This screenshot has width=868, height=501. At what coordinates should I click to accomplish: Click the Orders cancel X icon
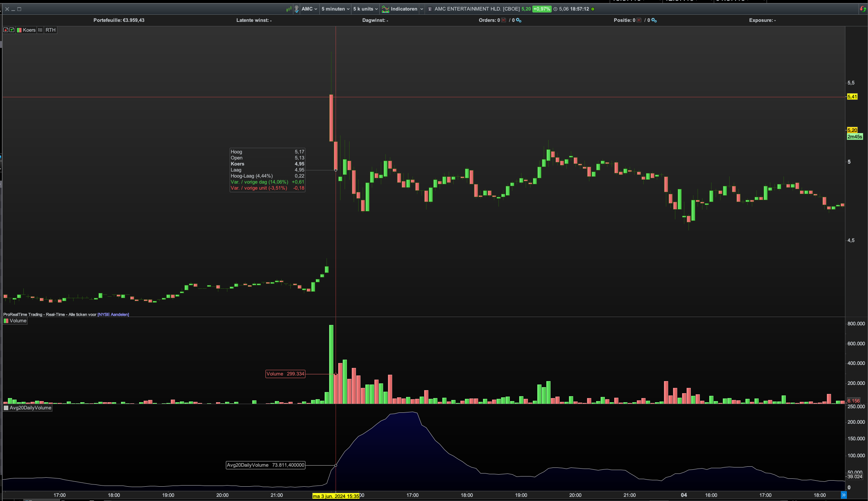click(504, 20)
